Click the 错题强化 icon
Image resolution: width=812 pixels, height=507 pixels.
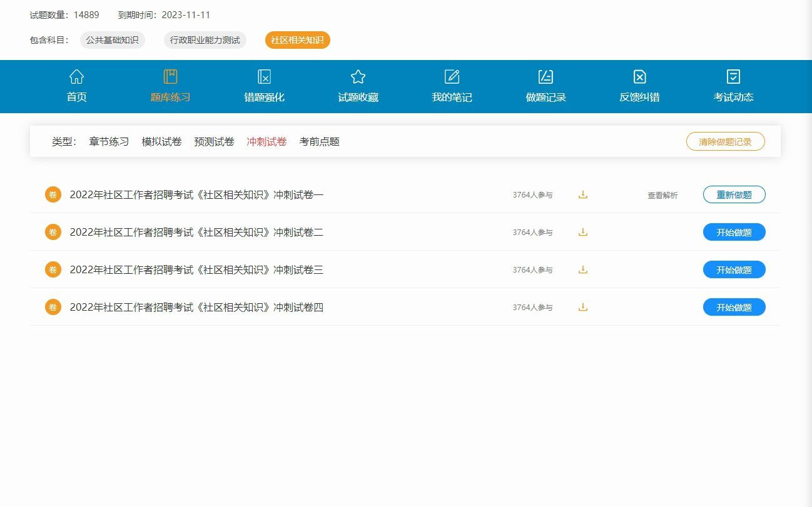[x=264, y=77]
